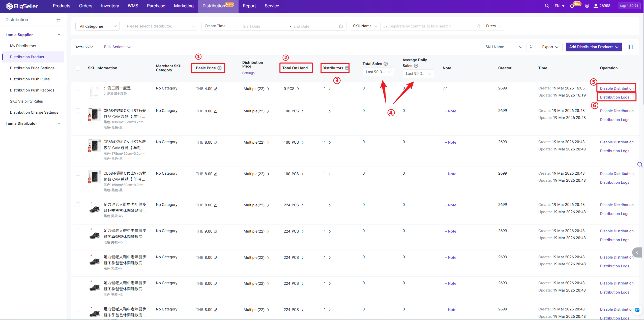Click first row Disable Distribution link
This screenshot has height=320, width=644.
617,88
